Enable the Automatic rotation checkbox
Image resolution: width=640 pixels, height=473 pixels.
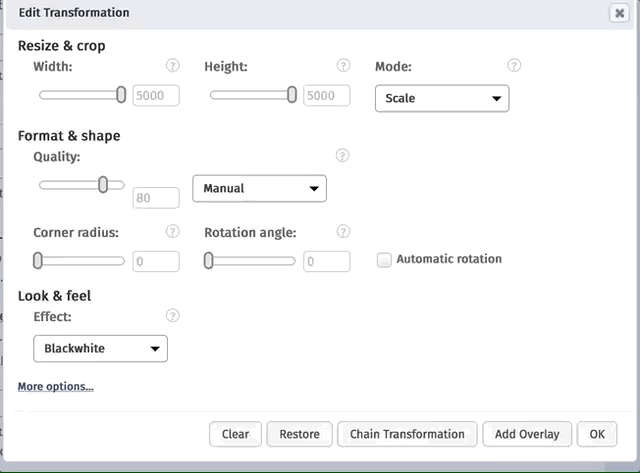pyautogui.click(x=384, y=260)
